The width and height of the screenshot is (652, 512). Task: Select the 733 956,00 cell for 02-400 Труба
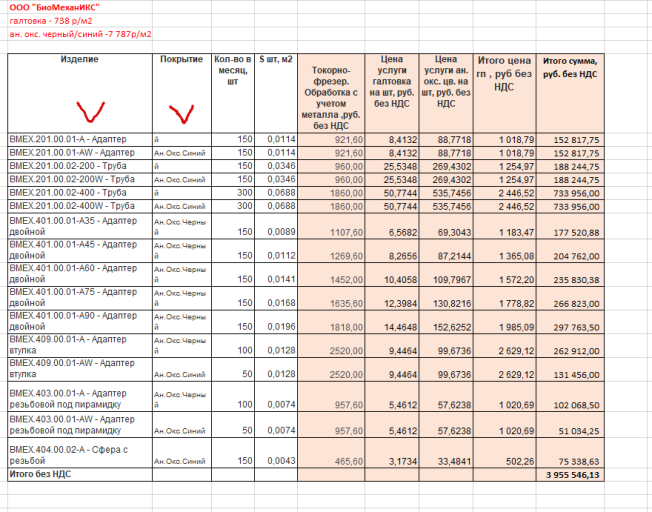click(x=570, y=193)
